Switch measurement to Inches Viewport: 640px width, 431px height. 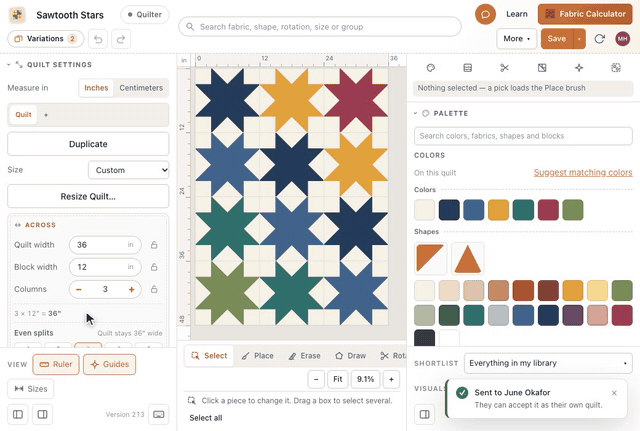point(96,88)
